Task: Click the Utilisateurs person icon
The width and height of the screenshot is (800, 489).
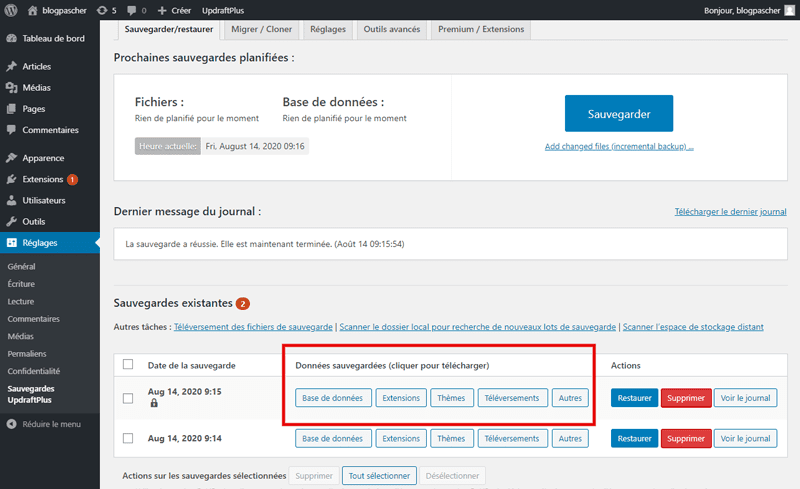Action: [11, 200]
